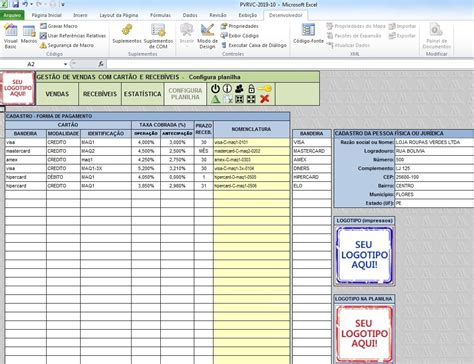Open the Quick Access Toolbar customize dropdown

click(x=63, y=5)
